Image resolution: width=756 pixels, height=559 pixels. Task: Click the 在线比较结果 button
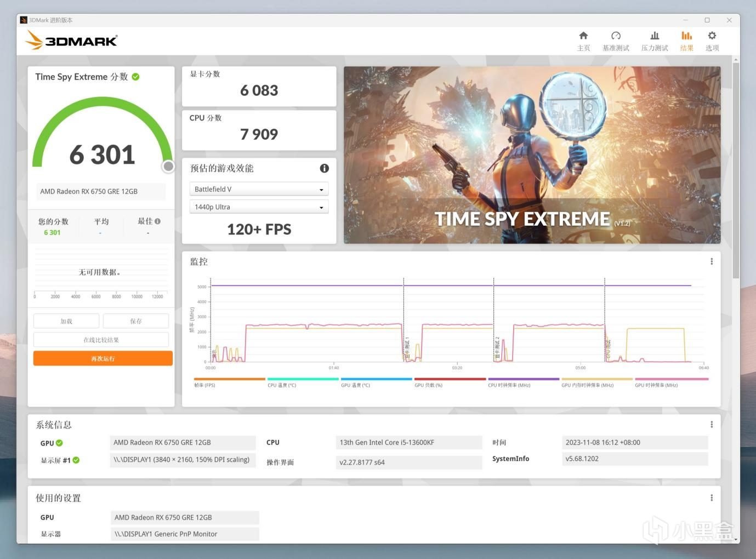(101, 340)
